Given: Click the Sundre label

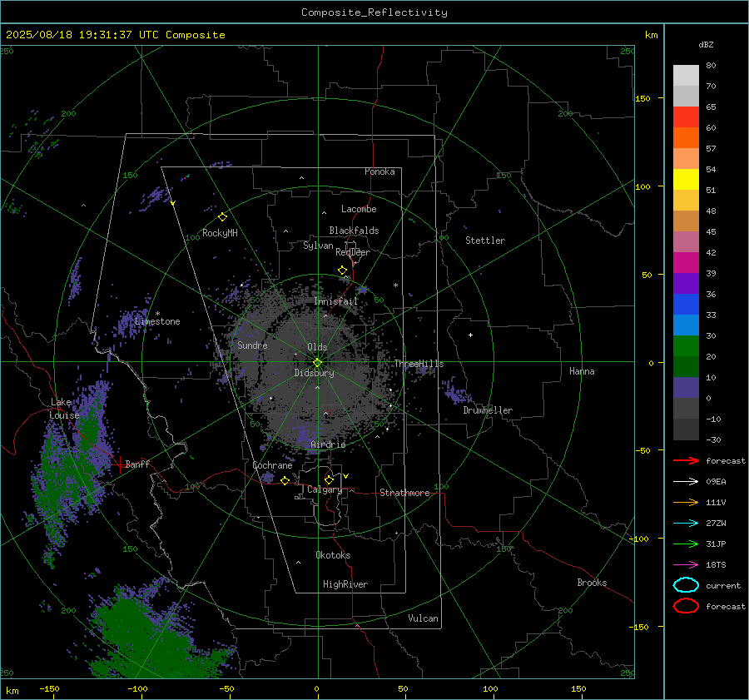Looking at the screenshot, I should click(252, 345).
